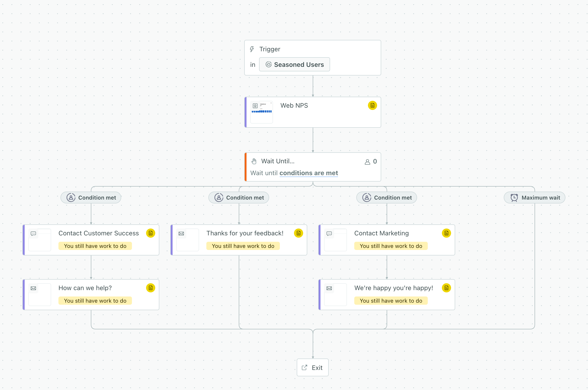
Task: Click the Seasoned Users segment icon
Action: (268, 64)
